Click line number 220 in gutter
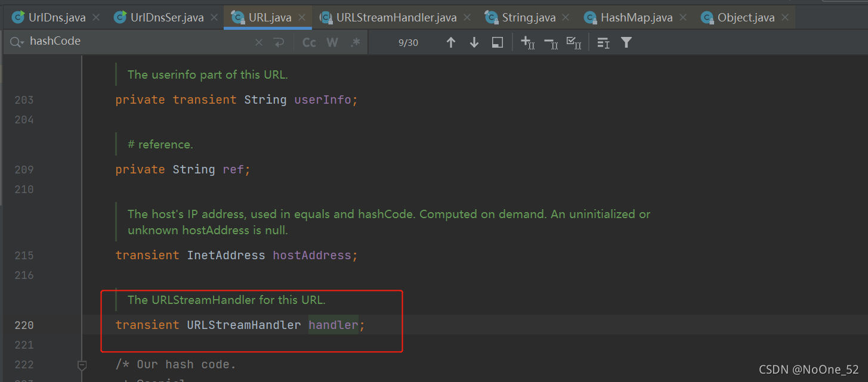Viewport: 868px width, 382px height. click(x=24, y=325)
